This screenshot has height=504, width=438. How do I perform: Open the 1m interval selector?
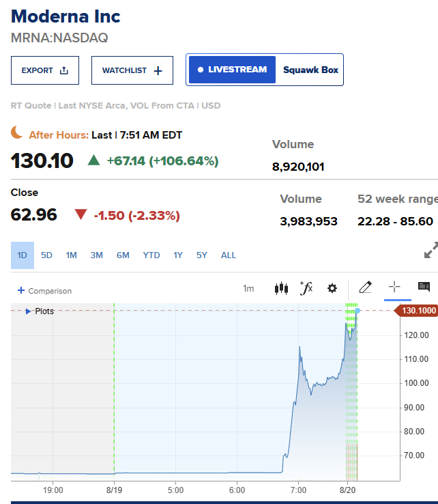point(248,288)
